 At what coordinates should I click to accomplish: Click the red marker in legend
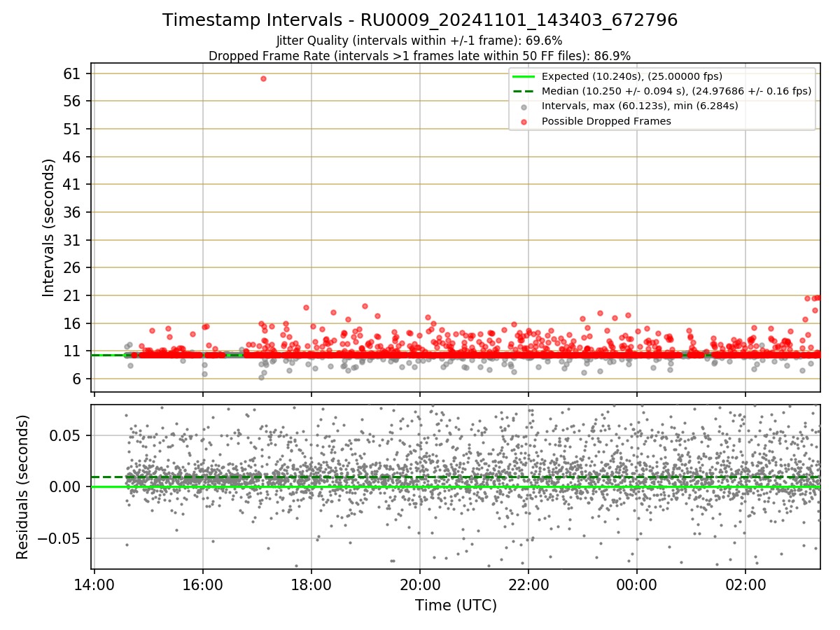[x=524, y=121]
